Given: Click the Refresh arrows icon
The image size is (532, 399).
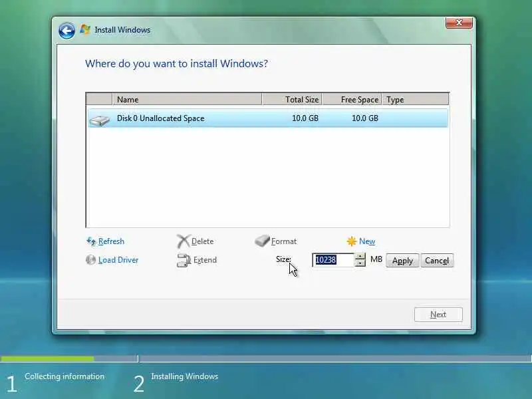Looking at the screenshot, I should (91, 241).
